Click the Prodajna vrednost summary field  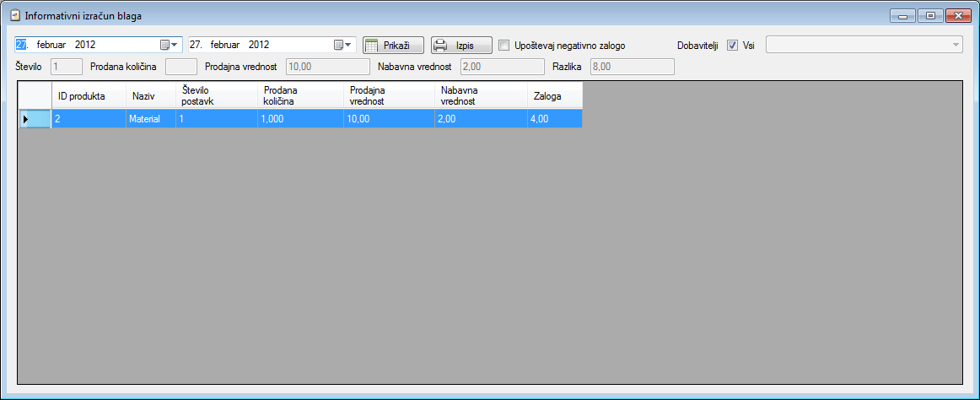click(328, 67)
